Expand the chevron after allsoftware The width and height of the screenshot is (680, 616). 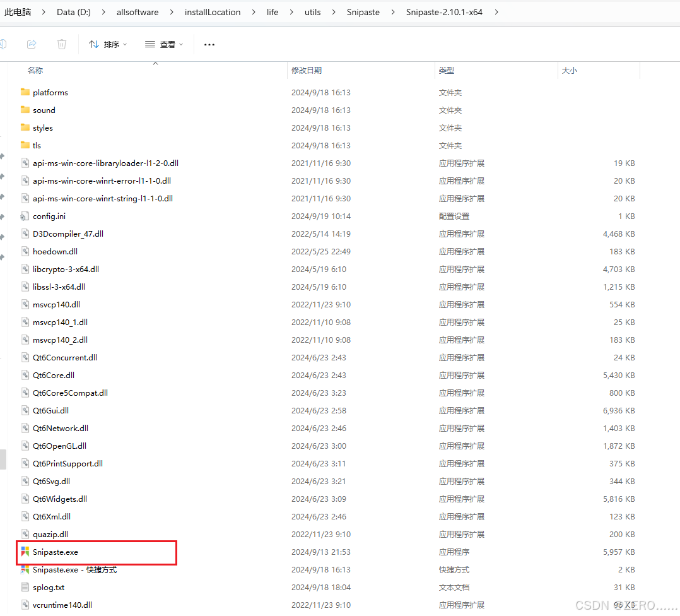[x=172, y=12]
